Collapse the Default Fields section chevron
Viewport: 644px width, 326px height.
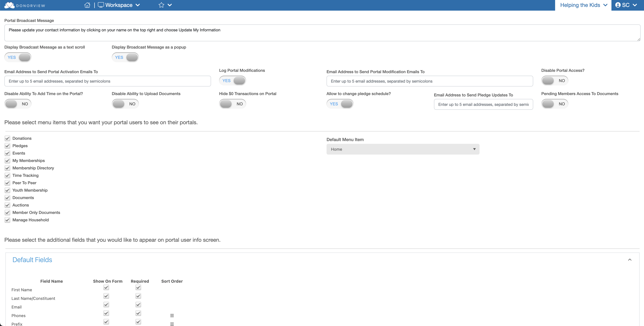pyautogui.click(x=629, y=260)
